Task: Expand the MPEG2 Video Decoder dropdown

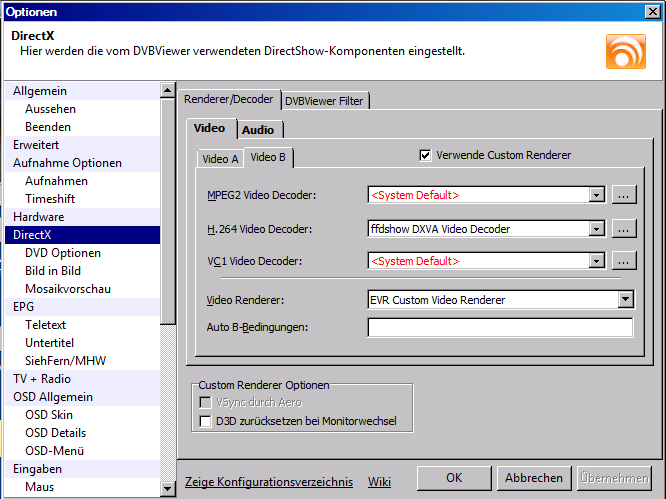Action: (x=597, y=195)
